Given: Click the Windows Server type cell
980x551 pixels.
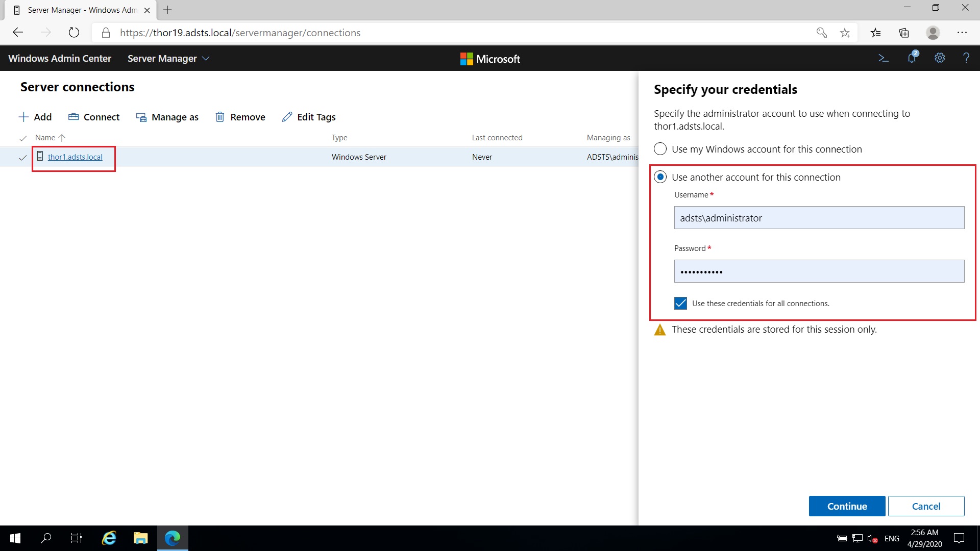Looking at the screenshot, I should click(x=359, y=157).
